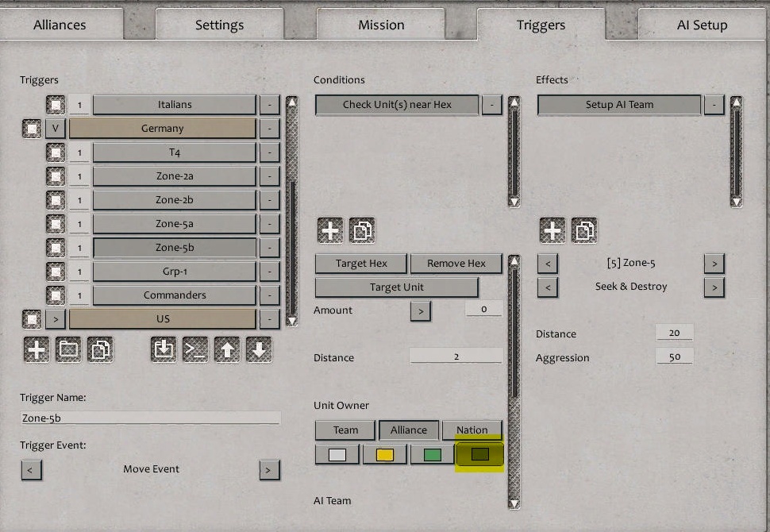This screenshot has width=770, height=532.
Task: Click the Target Hex button
Action: [361, 264]
